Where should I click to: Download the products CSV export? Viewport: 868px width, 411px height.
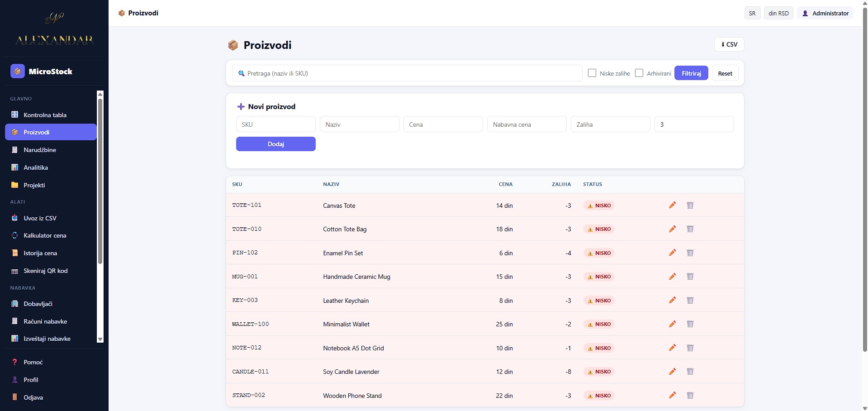729,44
